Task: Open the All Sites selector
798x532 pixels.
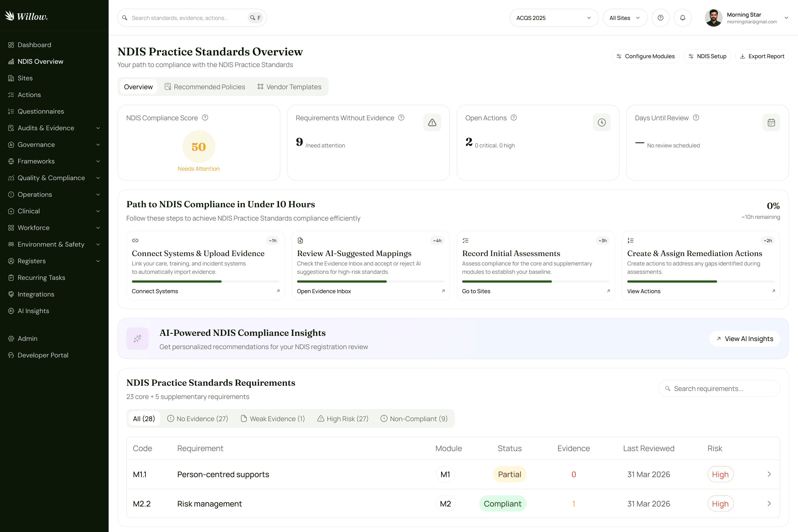Action: [x=625, y=18]
